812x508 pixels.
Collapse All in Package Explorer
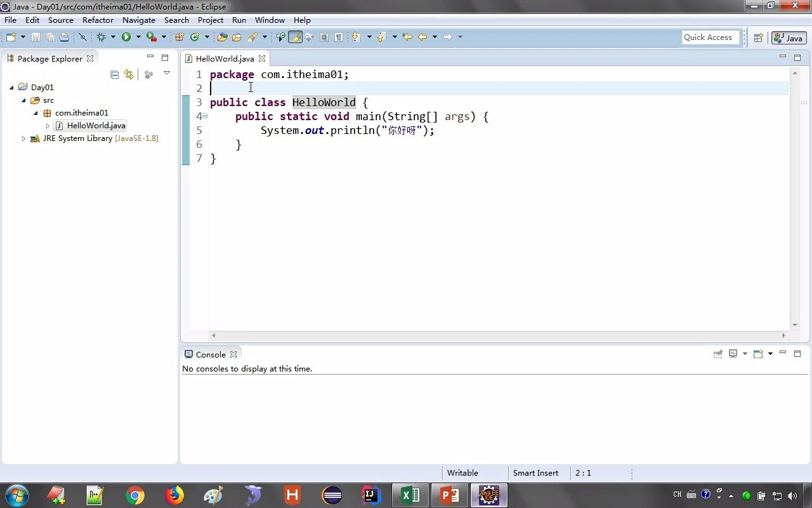115,74
